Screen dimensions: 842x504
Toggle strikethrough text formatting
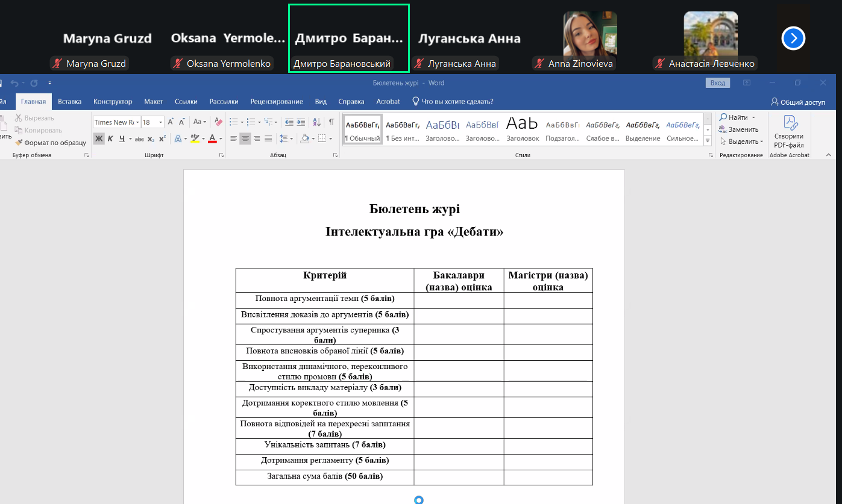[x=139, y=138]
